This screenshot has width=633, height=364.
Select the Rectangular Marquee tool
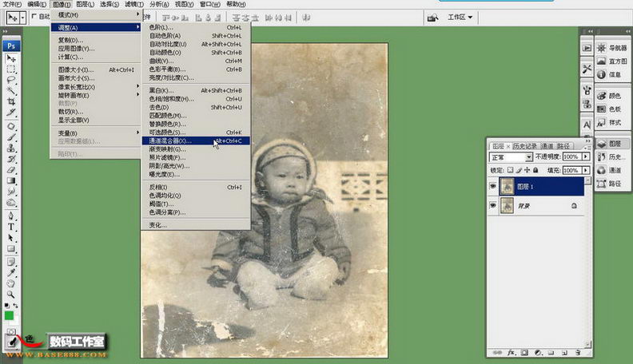pos(11,69)
